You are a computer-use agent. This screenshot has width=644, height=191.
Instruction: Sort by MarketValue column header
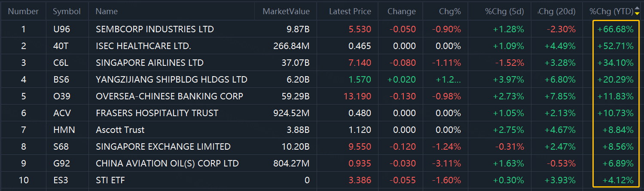[286, 12]
